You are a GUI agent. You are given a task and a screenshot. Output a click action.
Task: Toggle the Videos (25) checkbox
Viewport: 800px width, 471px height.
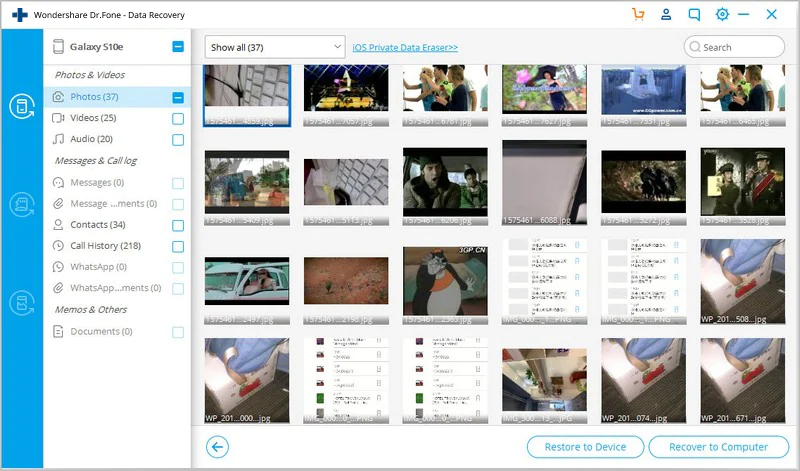pos(178,119)
